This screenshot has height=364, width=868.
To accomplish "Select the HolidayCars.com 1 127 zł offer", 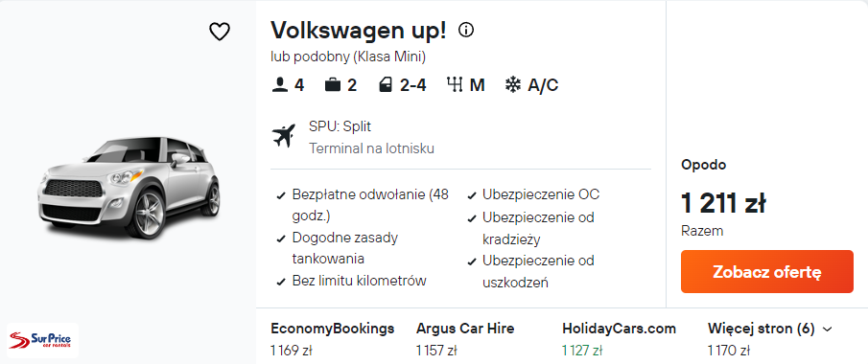I will [620, 339].
